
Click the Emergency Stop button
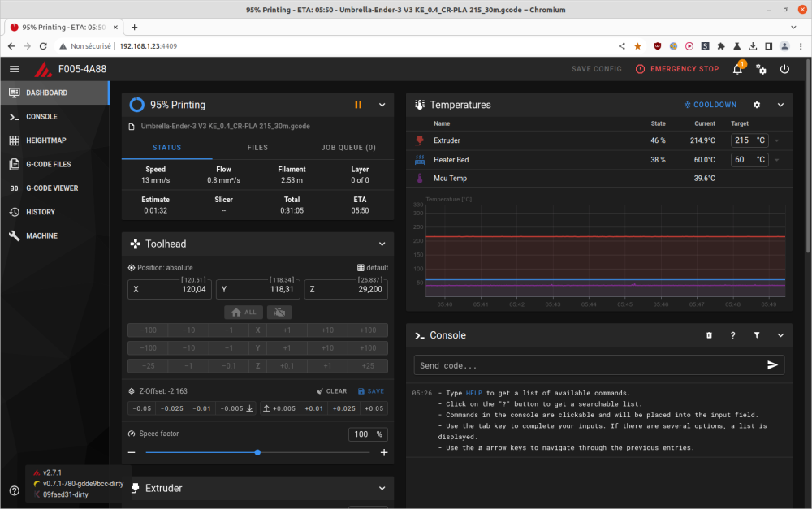tap(677, 69)
